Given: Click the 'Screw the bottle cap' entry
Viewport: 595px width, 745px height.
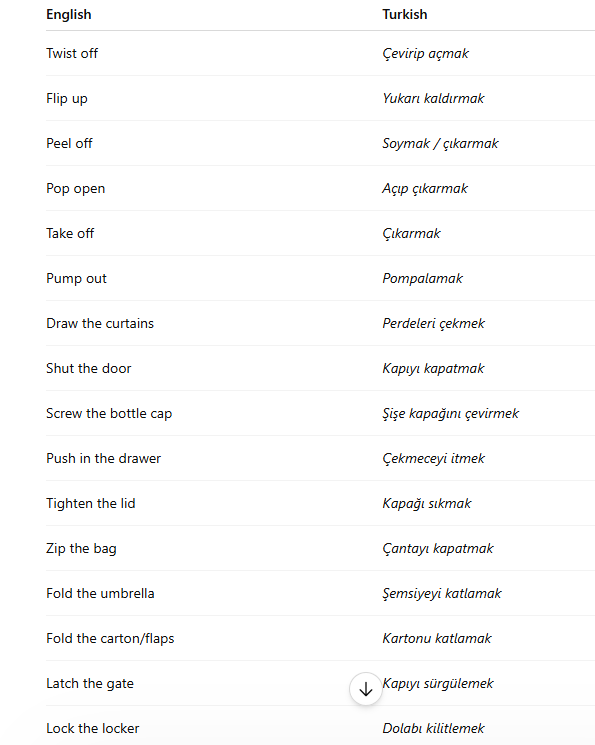Looking at the screenshot, I should point(109,414).
